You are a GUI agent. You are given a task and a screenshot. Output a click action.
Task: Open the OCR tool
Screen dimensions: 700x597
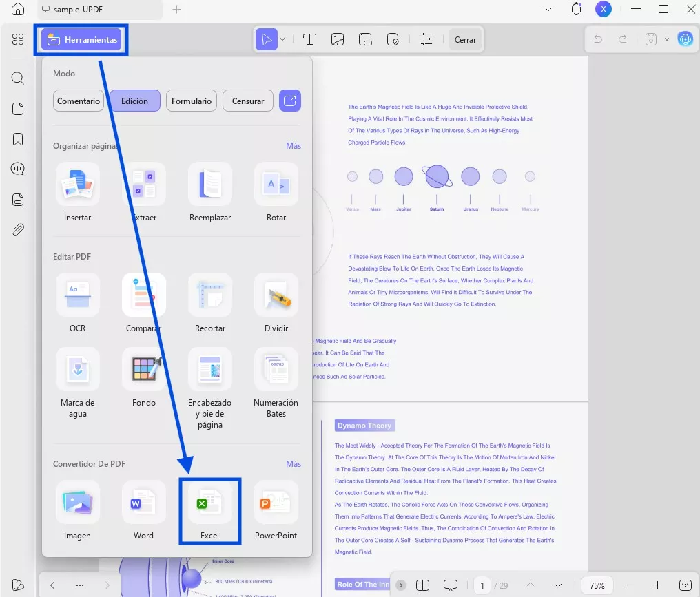pos(78,304)
